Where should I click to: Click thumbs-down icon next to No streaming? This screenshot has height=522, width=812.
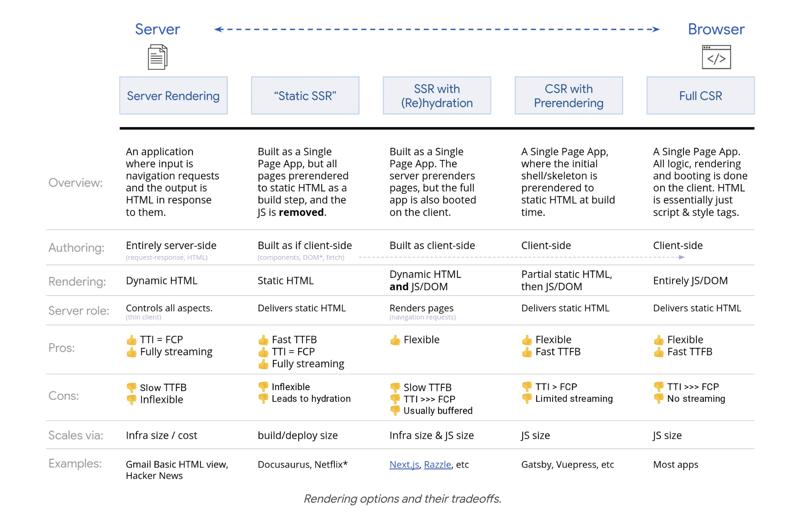pos(659,398)
